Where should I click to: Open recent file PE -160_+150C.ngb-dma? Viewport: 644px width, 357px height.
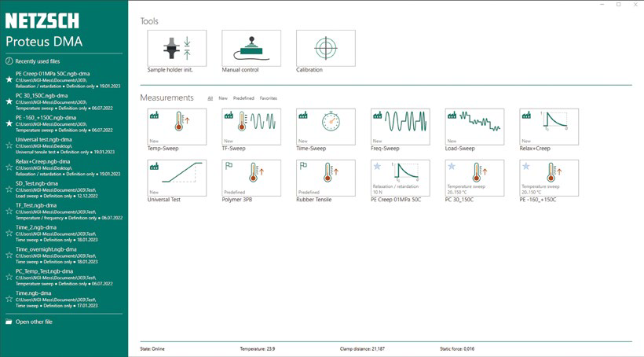(64, 123)
